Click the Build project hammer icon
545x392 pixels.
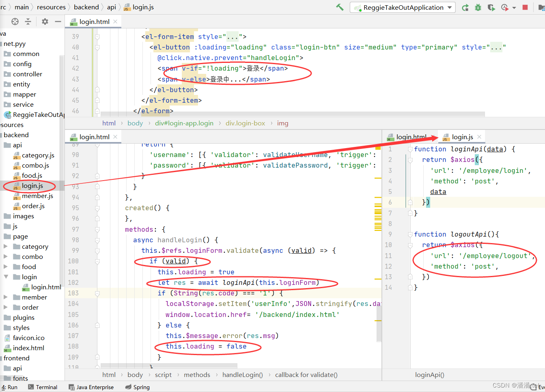coord(340,7)
